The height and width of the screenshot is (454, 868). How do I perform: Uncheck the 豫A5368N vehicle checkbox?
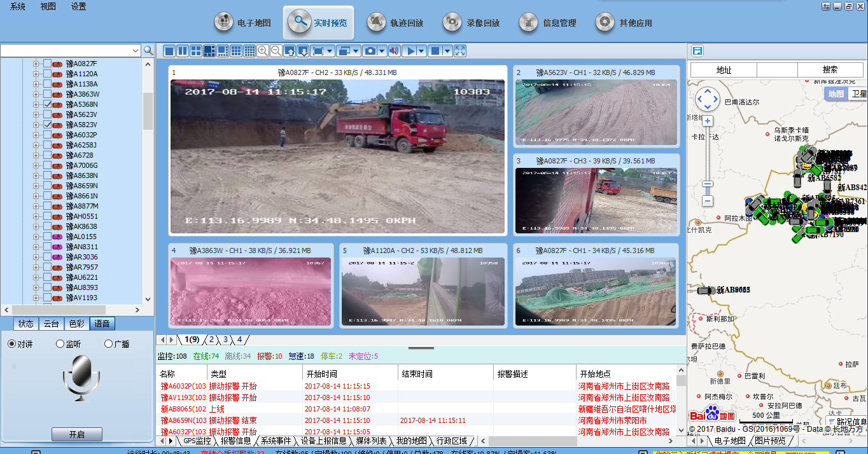(x=47, y=104)
